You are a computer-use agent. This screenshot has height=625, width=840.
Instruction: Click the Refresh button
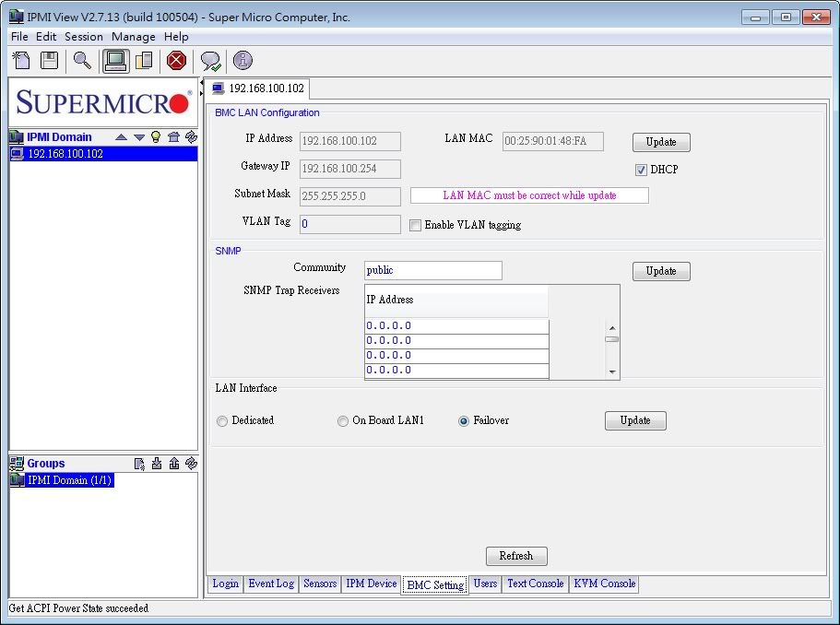point(516,556)
